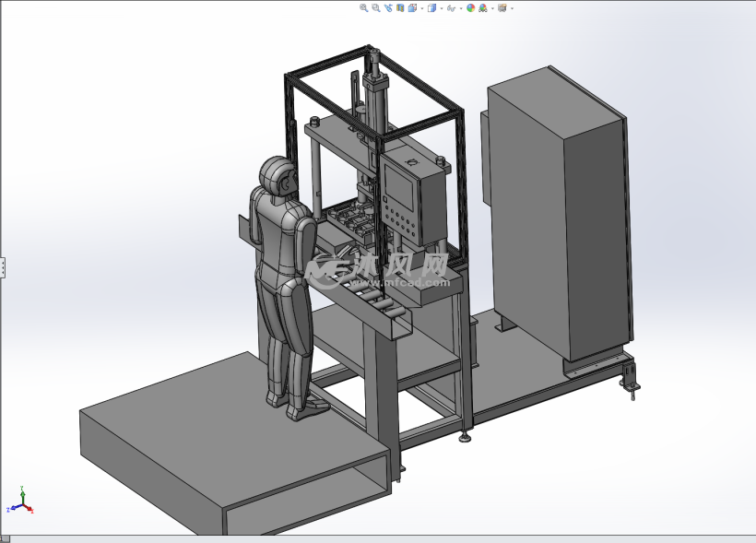756x543 pixels.
Task: Click the Display Style cube icon
Action: 431,7
